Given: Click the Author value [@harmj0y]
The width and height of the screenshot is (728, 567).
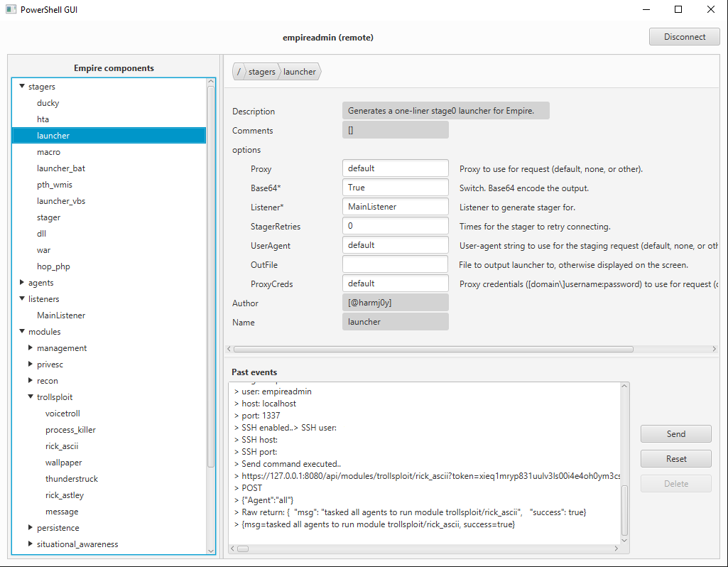Looking at the screenshot, I should click(x=395, y=303).
